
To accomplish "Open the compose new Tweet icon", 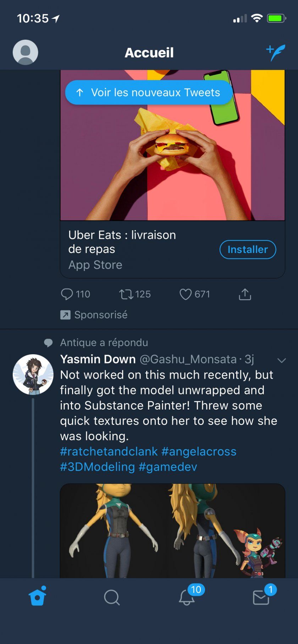I will pos(275,52).
